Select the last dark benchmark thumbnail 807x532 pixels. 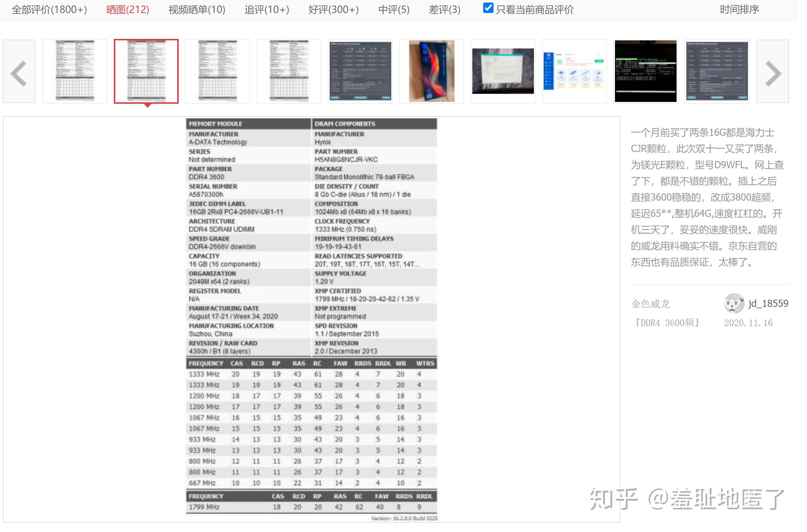click(717, 71)
